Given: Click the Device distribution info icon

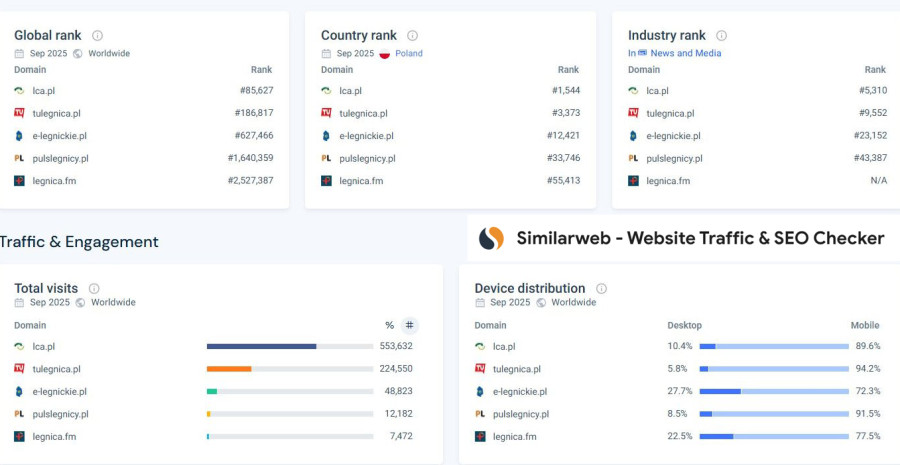Looking at the screenshot, I should click(601, 289).
